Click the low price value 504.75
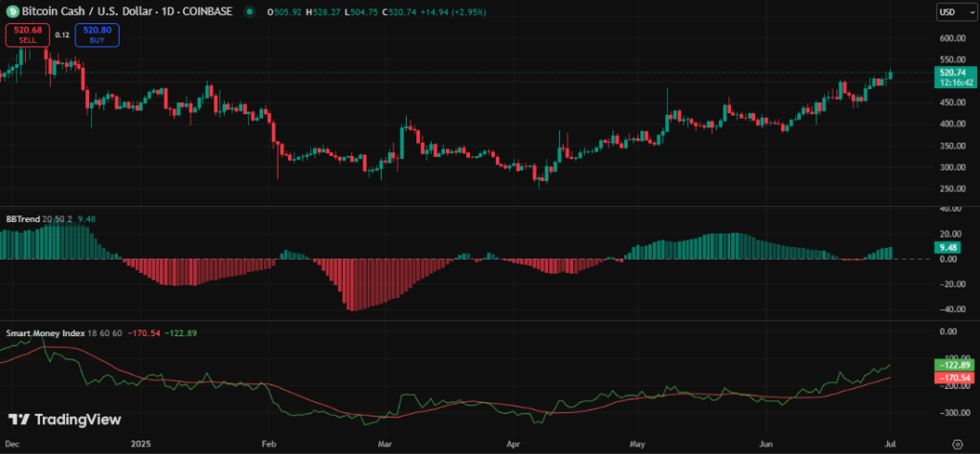The image size is (980, 454). 362,11
